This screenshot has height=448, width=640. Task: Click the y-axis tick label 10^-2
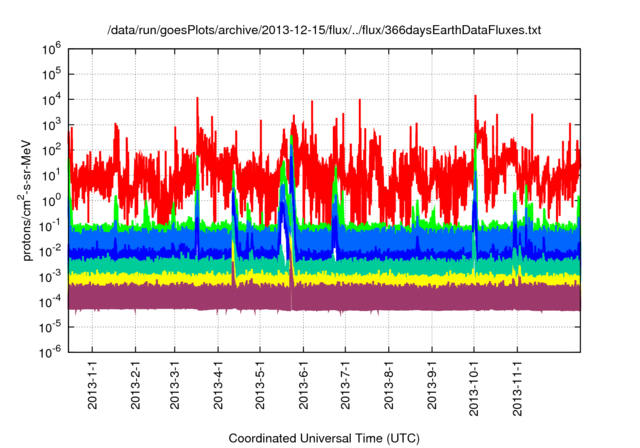pos(50,251)
